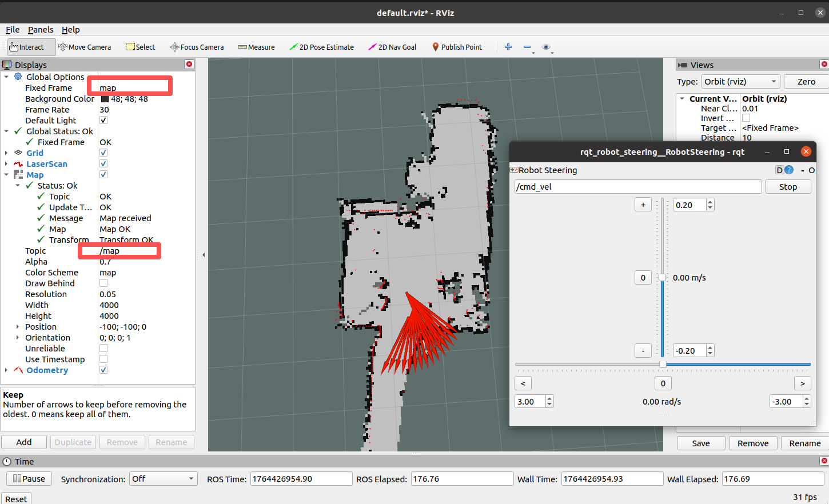Screen dimensions: 829x504
Task: Open the File menu
Action: pyautogui.click(x=13, y=30)
